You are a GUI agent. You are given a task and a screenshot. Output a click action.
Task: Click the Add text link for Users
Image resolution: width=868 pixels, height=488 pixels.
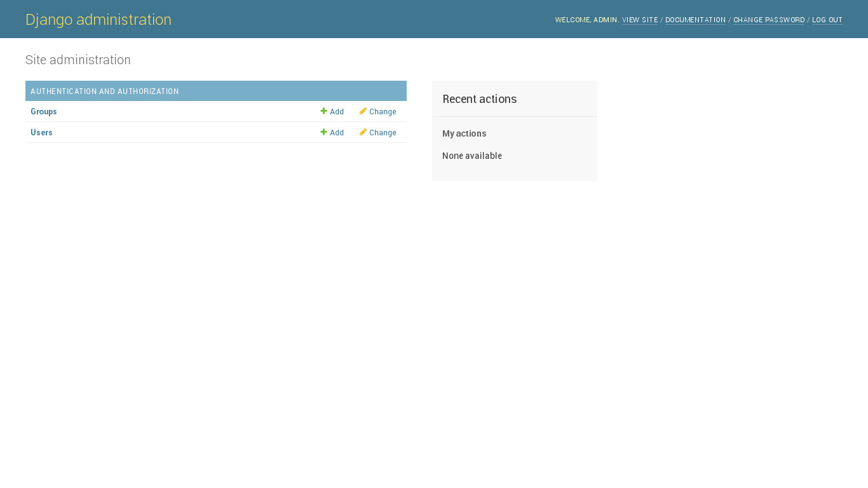pos(337,133)
